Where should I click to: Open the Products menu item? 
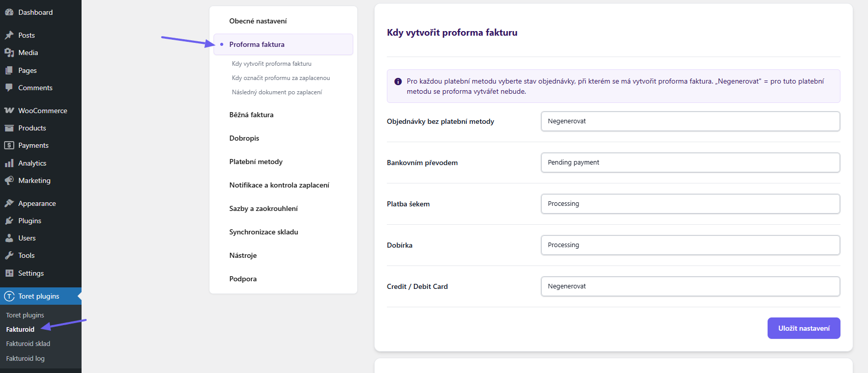41,128
